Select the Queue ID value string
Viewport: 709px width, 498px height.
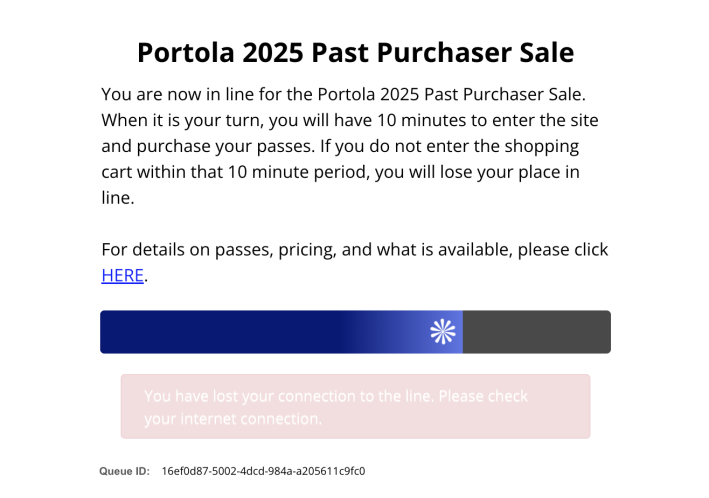pyautogui.click(x=263, y=471)
